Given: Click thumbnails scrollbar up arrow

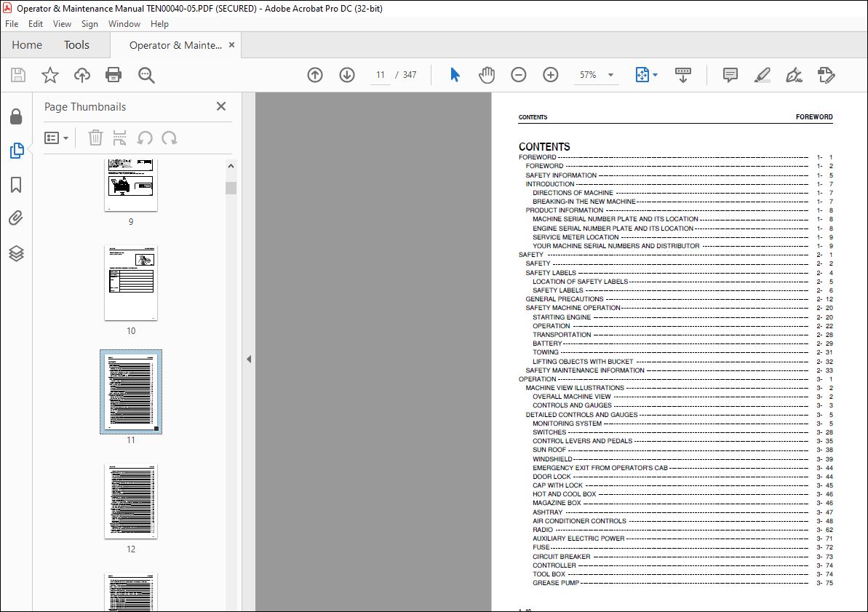Looking at the screenshot, I should (231, 166).
